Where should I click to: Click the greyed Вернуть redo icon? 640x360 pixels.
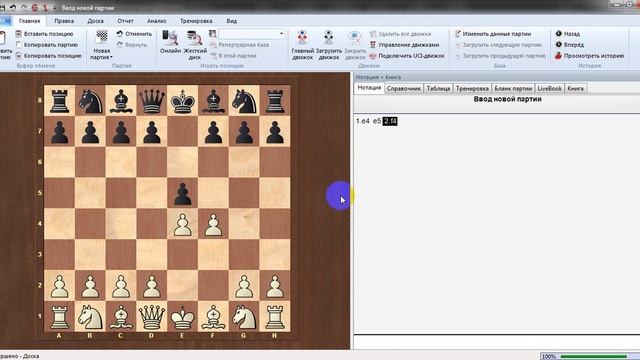click(x=120, y=44)
